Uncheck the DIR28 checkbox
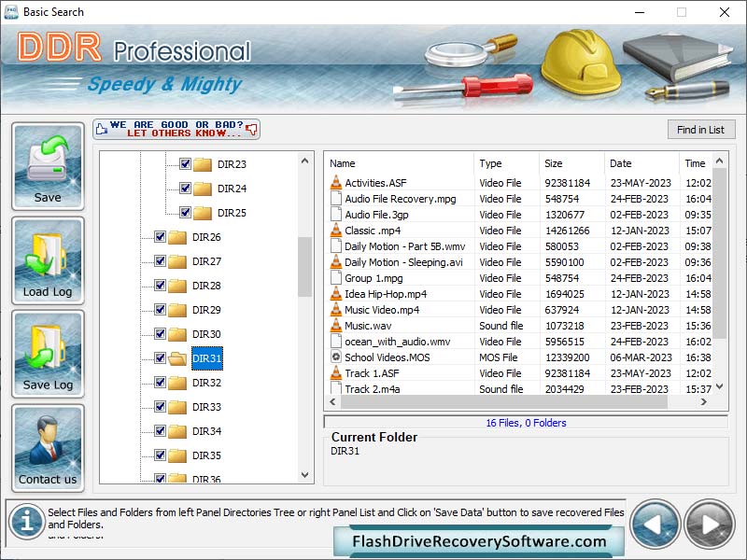The height and width of the screenshot is (560, 747). [160, 286]
